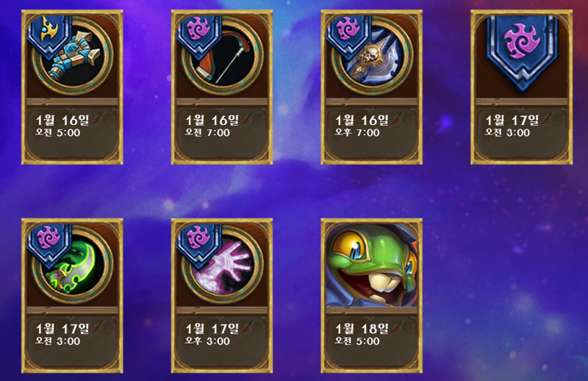Select the 1월 16일 오후 7:00 date text
This screenshot has height=381, width=588.
point(362,126)
